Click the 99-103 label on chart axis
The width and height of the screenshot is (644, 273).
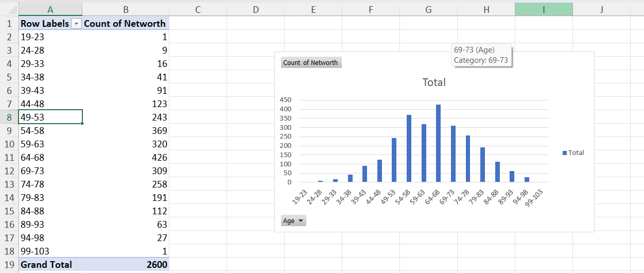[x=535, y=197]
